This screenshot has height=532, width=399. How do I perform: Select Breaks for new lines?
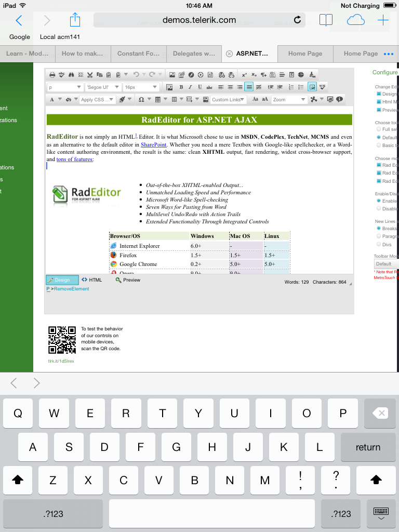(379, 229)
